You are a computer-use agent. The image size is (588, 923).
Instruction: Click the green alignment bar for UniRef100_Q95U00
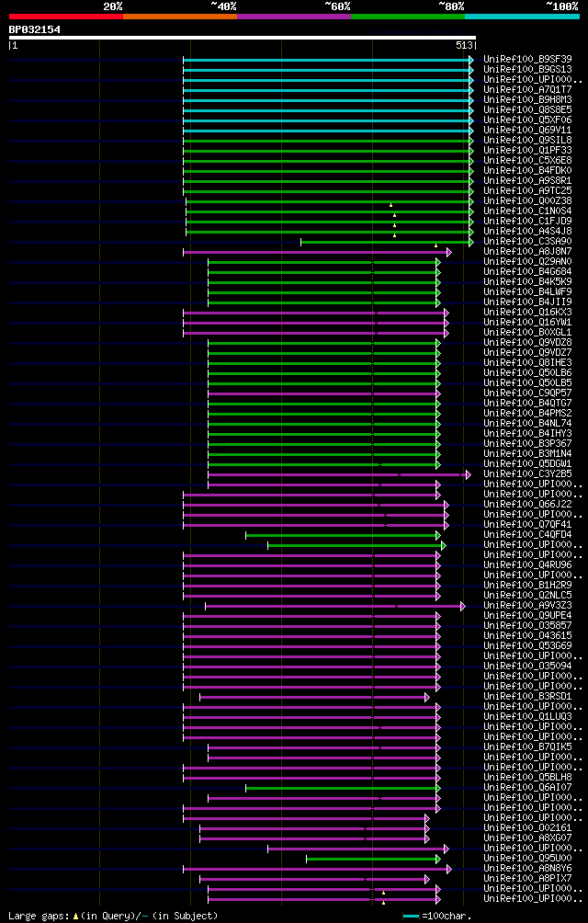[x=373, y=859]
